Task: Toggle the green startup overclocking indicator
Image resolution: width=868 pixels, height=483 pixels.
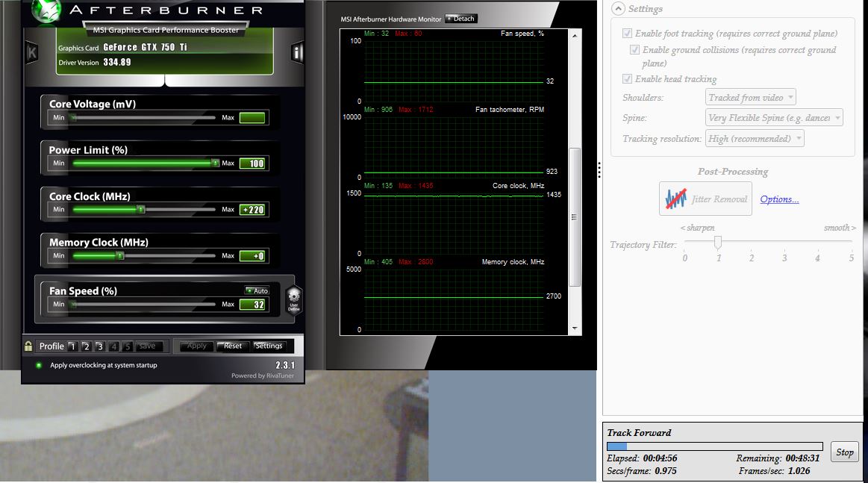Action: click(x=39, y=365)
